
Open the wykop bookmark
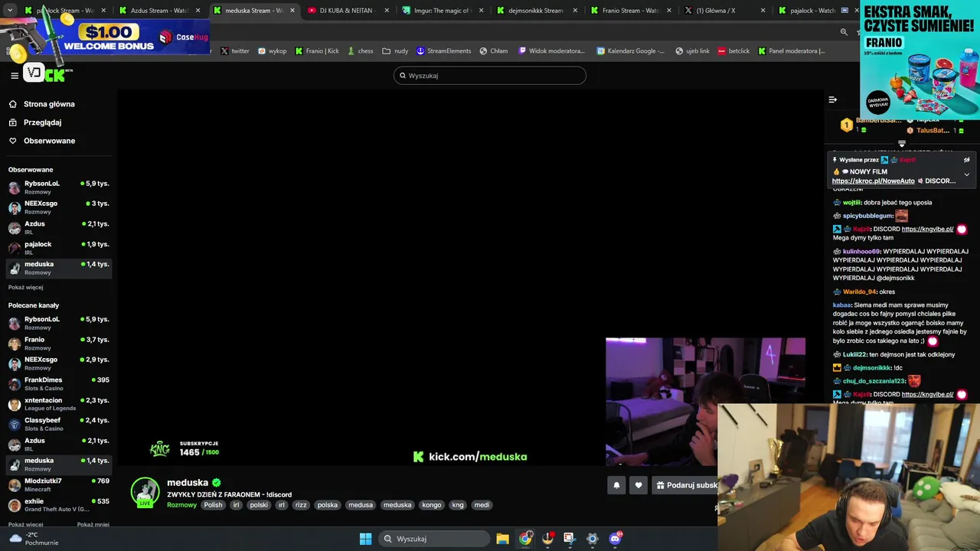point(272,51)
